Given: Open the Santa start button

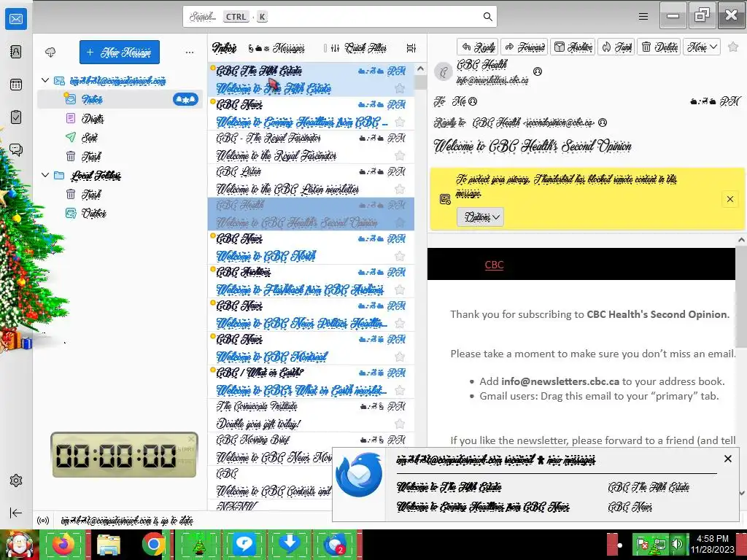Looking at the screenshot, I should pos(19,545).
